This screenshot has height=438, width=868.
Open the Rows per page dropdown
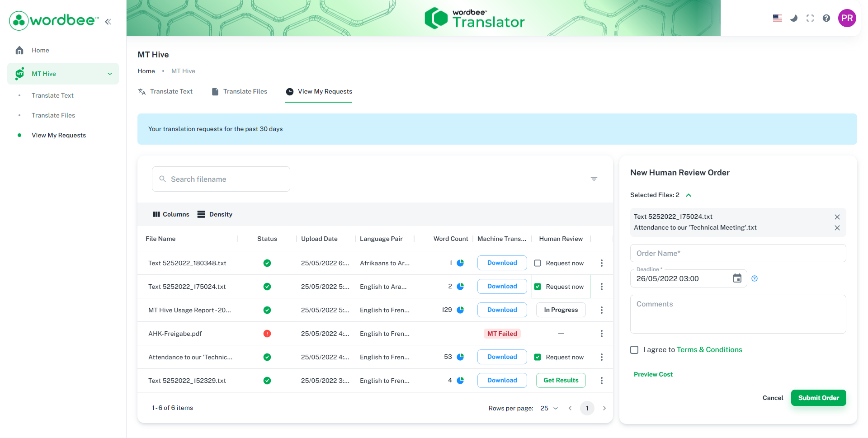(549, 408)
